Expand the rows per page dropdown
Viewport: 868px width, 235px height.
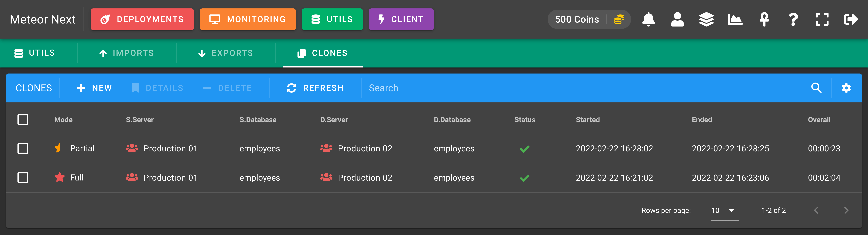coord(724,210)
